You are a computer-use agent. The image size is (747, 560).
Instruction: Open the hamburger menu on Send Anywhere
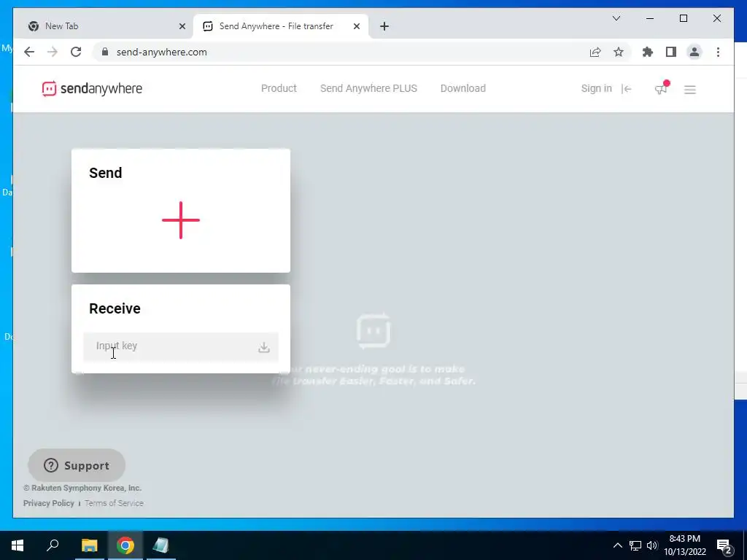690,90
